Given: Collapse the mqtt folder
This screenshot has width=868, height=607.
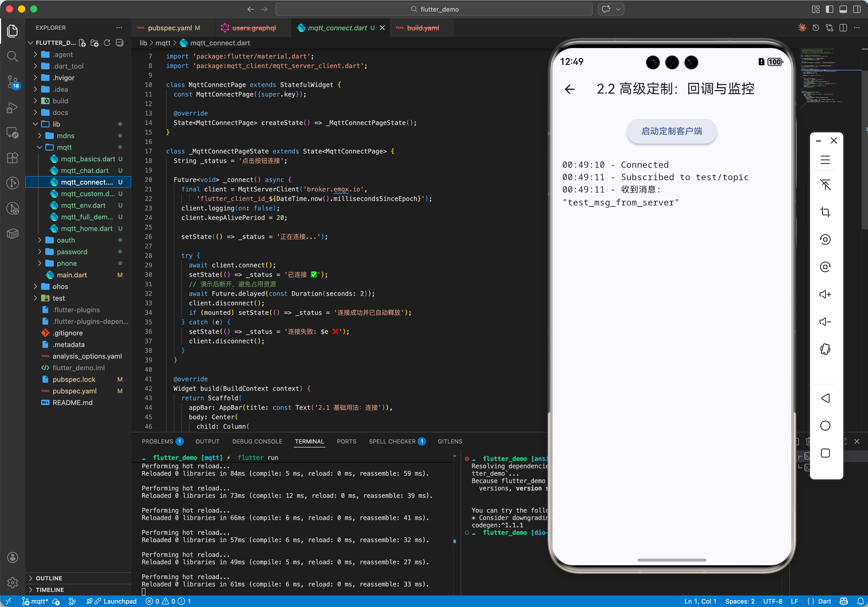Looking at the screenshot, I should pos(64,147).
